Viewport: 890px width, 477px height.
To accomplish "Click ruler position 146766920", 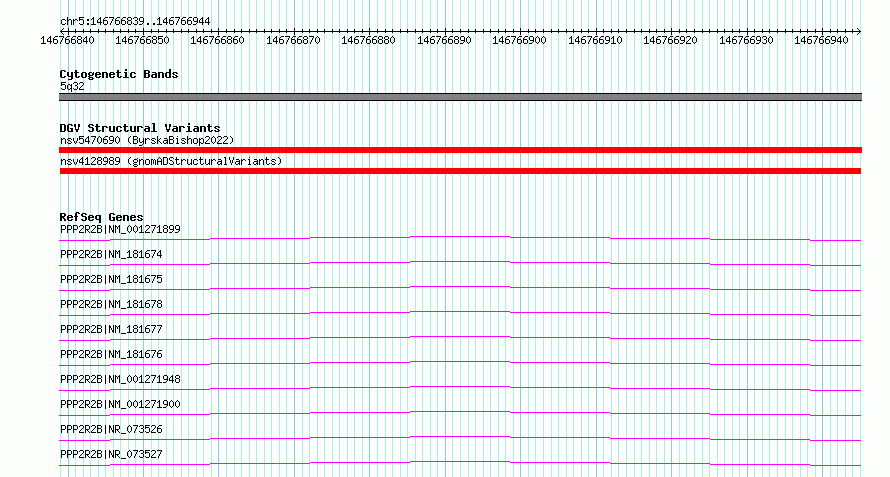I will tap(670, 40).
